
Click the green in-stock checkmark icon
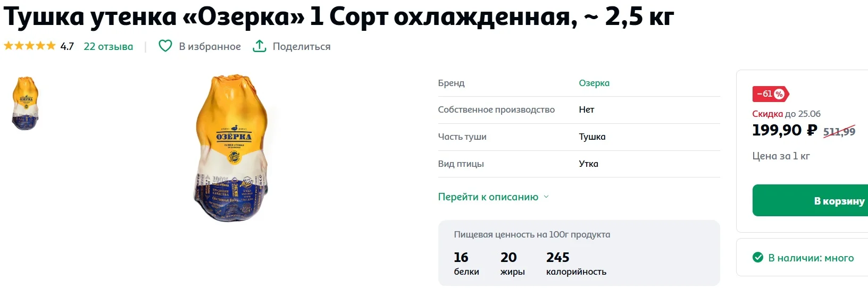(758, 258)
